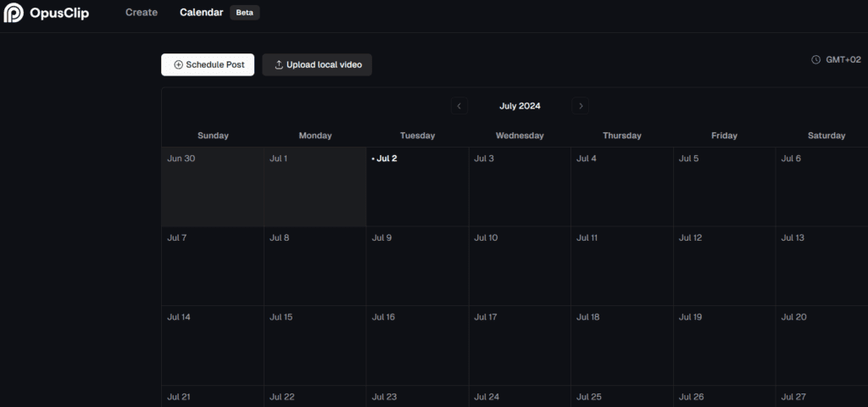
Task: Click the OpusClip brand name text
Action: [59, 13]
